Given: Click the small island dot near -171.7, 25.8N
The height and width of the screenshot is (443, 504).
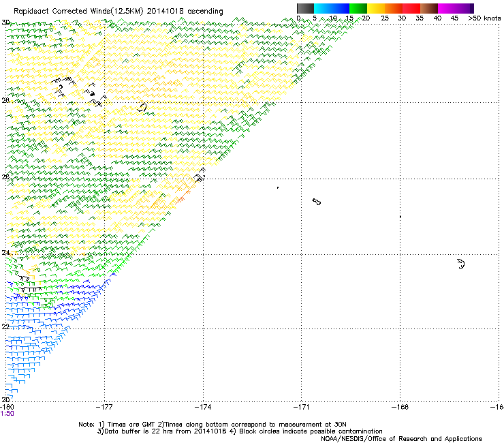Looking at the screenshot, I should (278, 187).
